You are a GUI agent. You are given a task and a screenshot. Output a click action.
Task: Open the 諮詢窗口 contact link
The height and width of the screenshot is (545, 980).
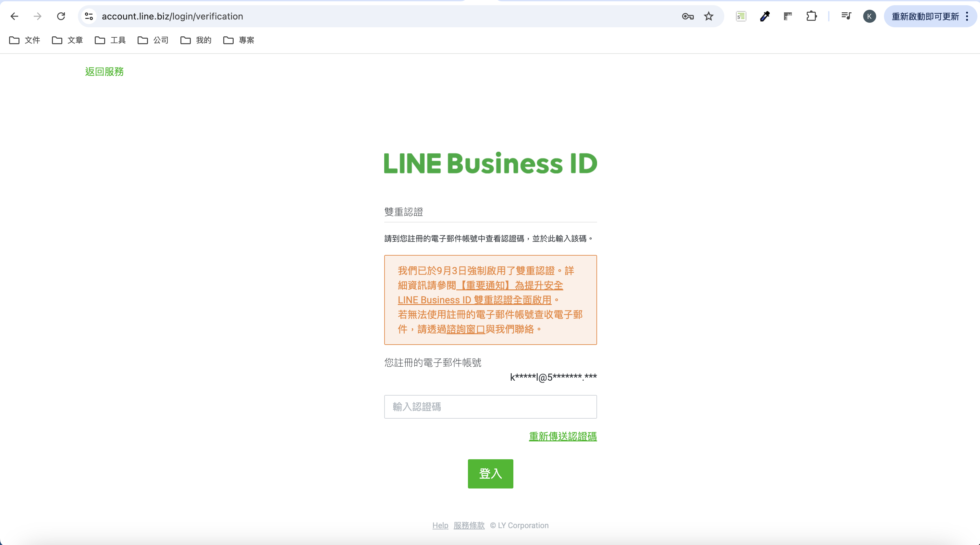coord(466,329)
